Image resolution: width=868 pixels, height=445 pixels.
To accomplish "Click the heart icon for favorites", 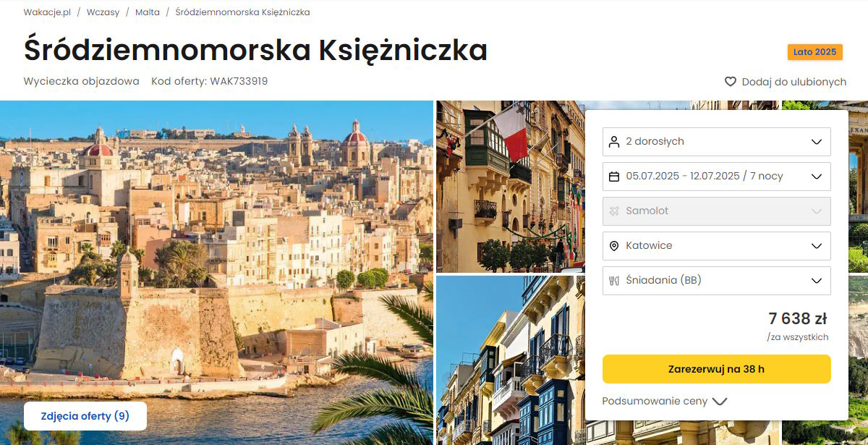I will tap(731, 82).
